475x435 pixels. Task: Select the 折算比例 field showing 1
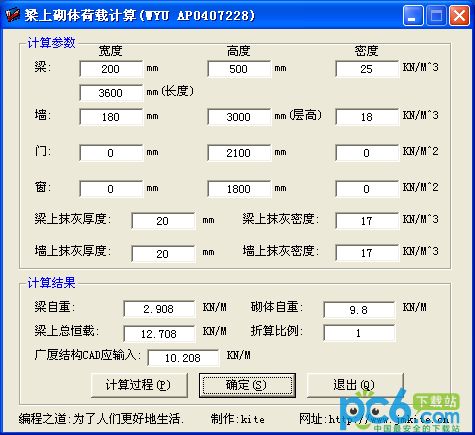coord(359,333)
